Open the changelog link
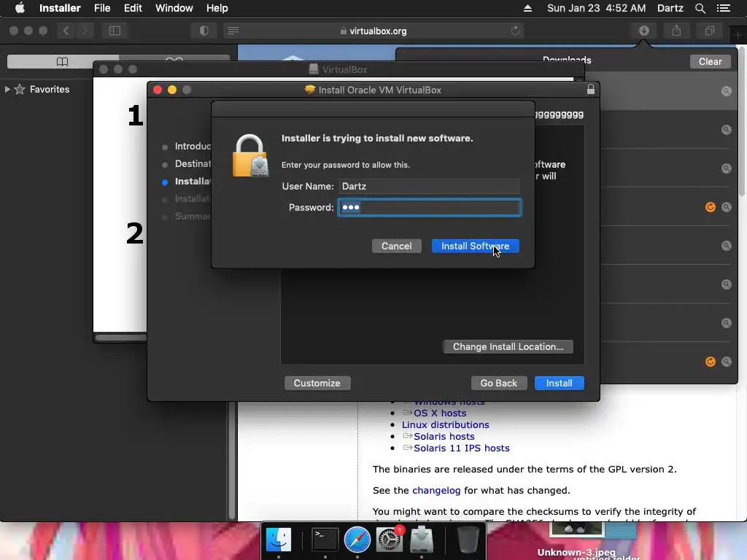The height and width of the screenshot is (560, 747). pyautogui.click(x=436, y=491)
